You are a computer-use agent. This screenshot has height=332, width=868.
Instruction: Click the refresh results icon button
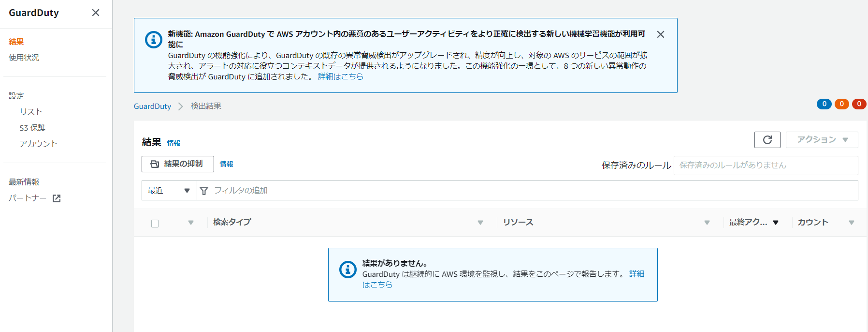tap(767, 140)
